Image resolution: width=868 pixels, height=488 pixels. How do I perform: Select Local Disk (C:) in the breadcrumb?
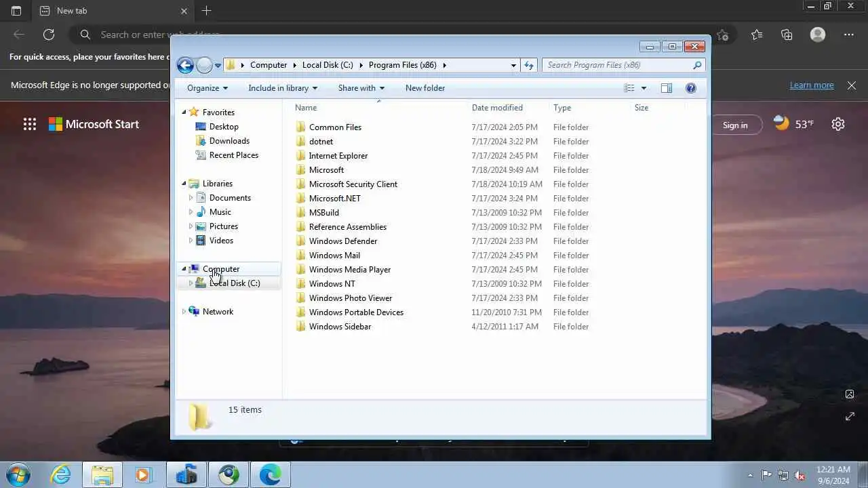coord(328,65)
